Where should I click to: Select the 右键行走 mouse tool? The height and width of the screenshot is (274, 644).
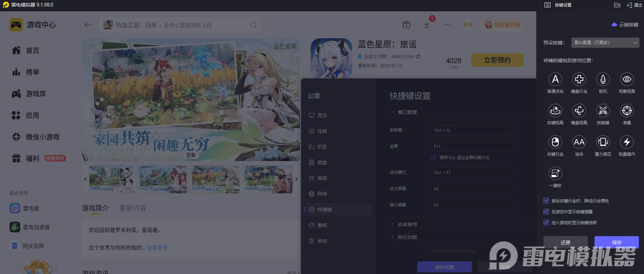(x=555, y=142)
